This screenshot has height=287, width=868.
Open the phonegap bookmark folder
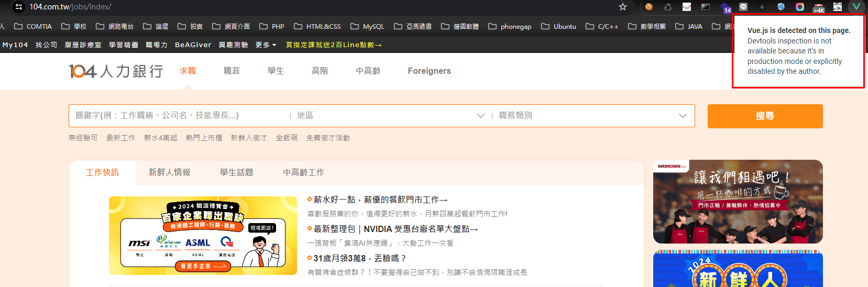click(x=510, y=26)
